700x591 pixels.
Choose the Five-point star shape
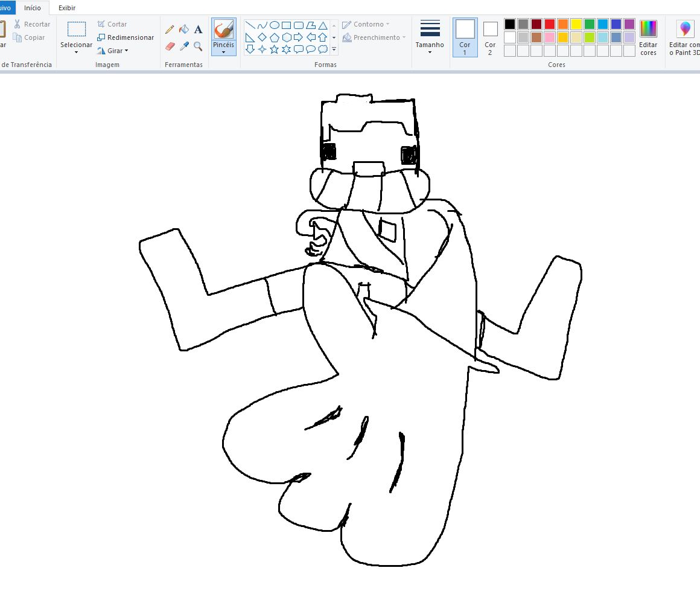275,49
